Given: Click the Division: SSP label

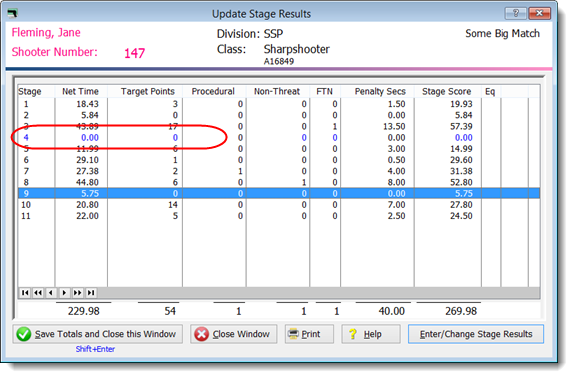Looking at the screenshot, I should (x=250, y=34).
